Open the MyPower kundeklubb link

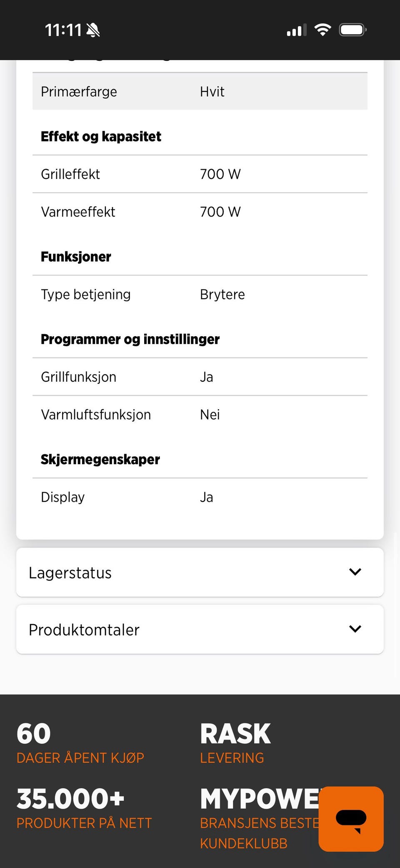click(258, 818)
